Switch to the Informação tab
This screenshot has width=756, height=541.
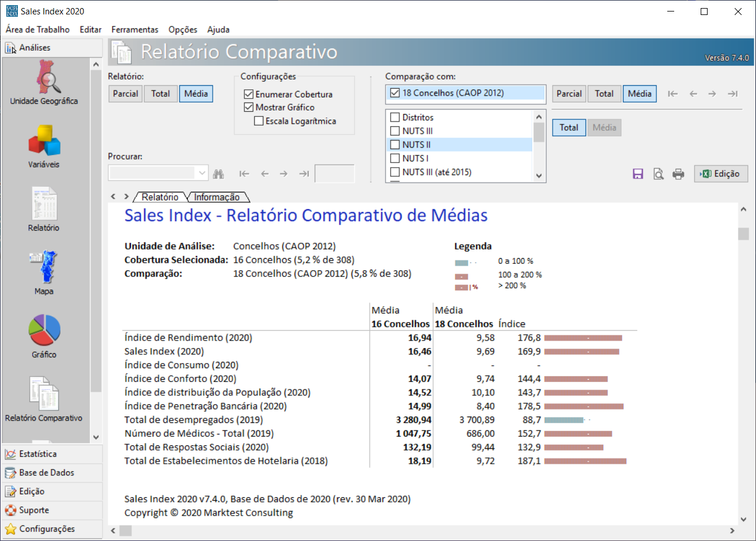coord(217,197)
